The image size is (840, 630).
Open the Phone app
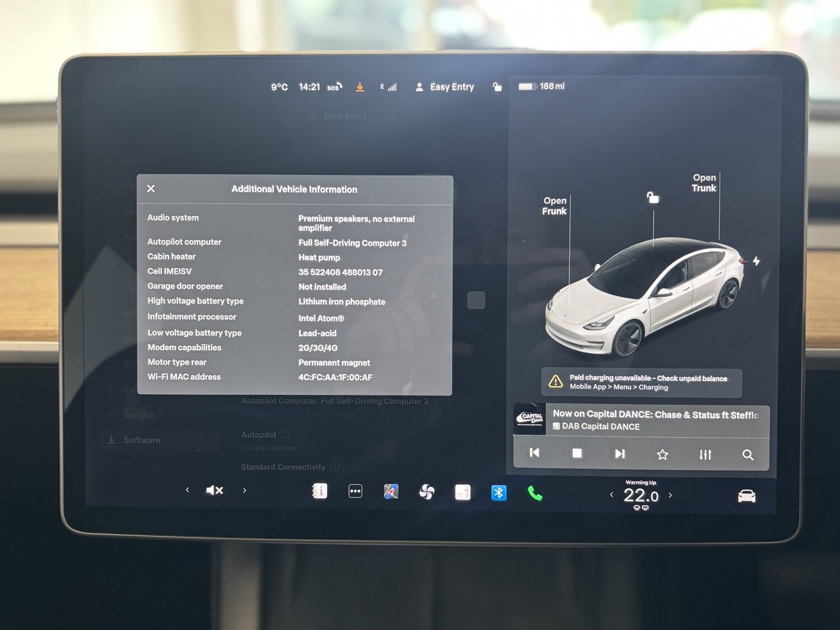pyautogui.click(x=534, y=492)
